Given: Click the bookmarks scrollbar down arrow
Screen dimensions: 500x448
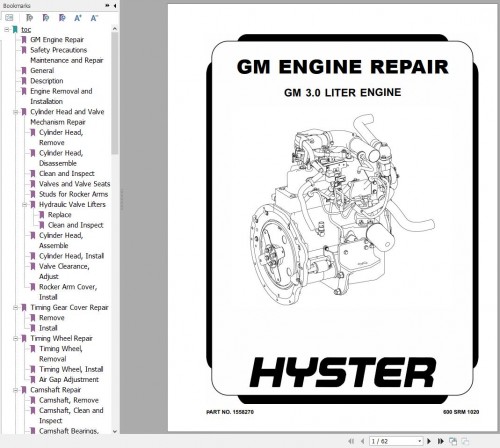Looking at the screenshot, I should [115, 431].
